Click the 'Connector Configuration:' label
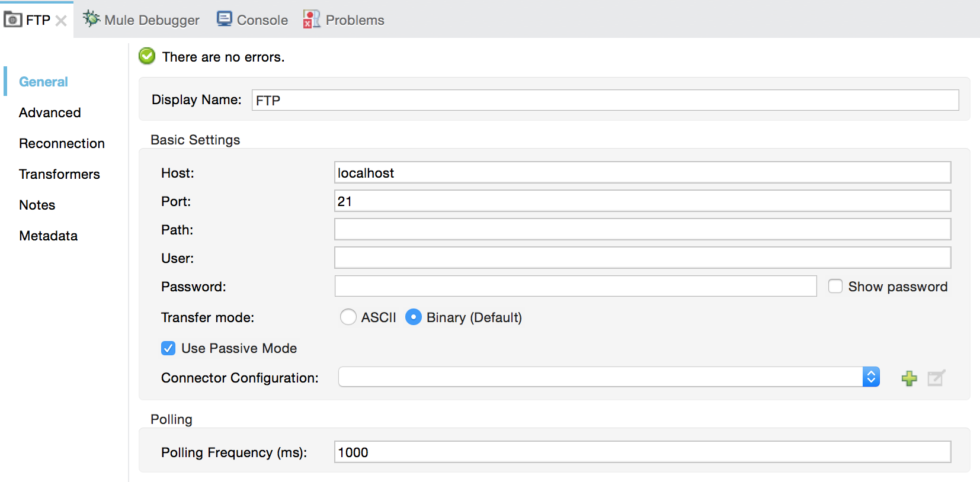Image resolution: width=980 pixels, height=482 pixels. tap(239, 378)
